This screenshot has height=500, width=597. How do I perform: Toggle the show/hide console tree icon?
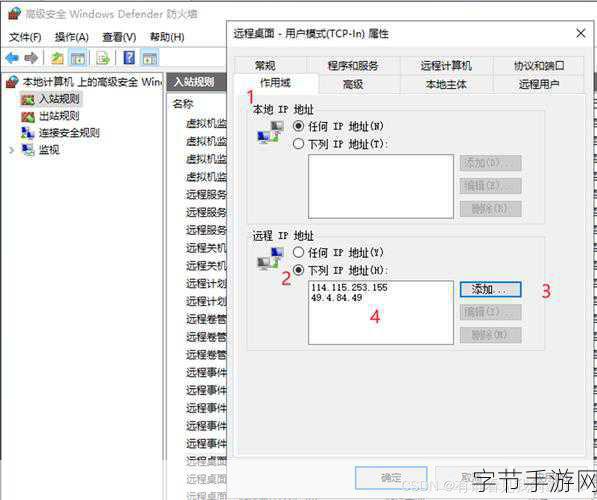[78, 58]
